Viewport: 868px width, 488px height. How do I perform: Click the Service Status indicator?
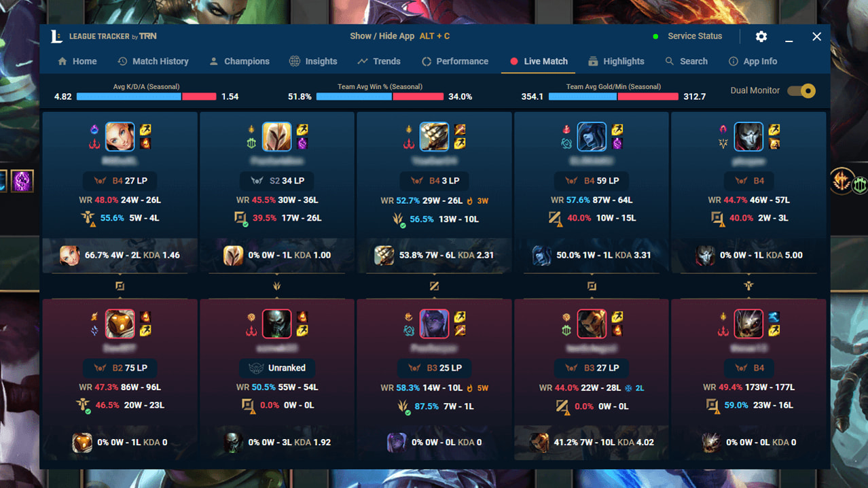[x=687, y=36]
